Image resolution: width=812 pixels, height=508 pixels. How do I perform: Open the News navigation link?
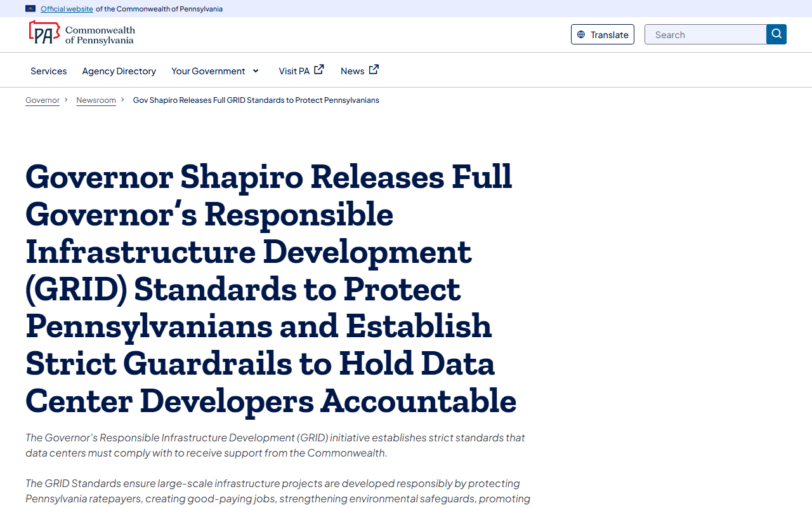(x=360, y=70)
